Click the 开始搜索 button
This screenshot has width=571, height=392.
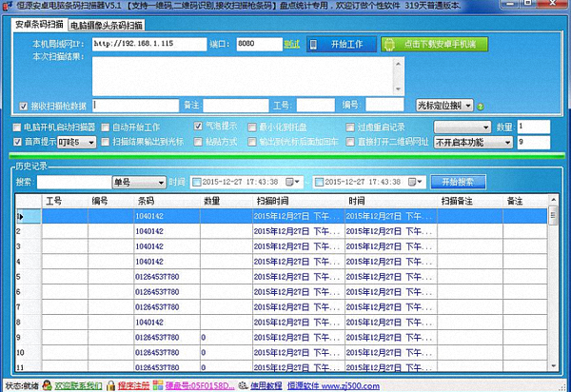457,182
